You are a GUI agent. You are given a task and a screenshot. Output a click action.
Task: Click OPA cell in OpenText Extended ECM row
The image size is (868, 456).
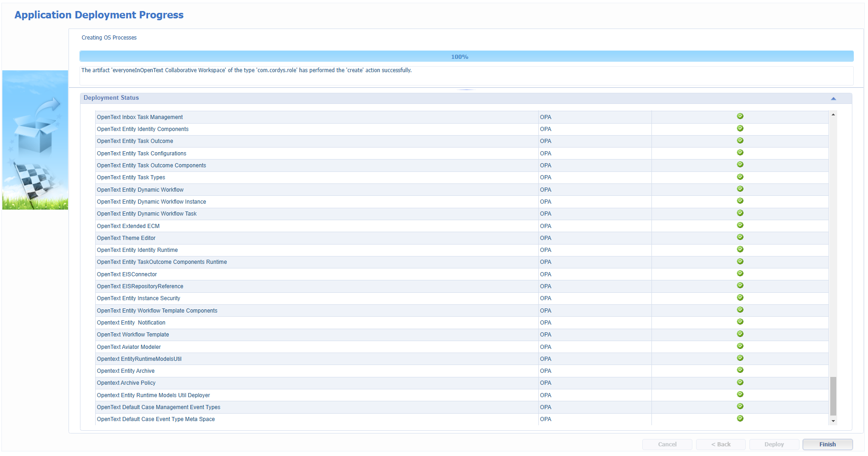[595, 226]
